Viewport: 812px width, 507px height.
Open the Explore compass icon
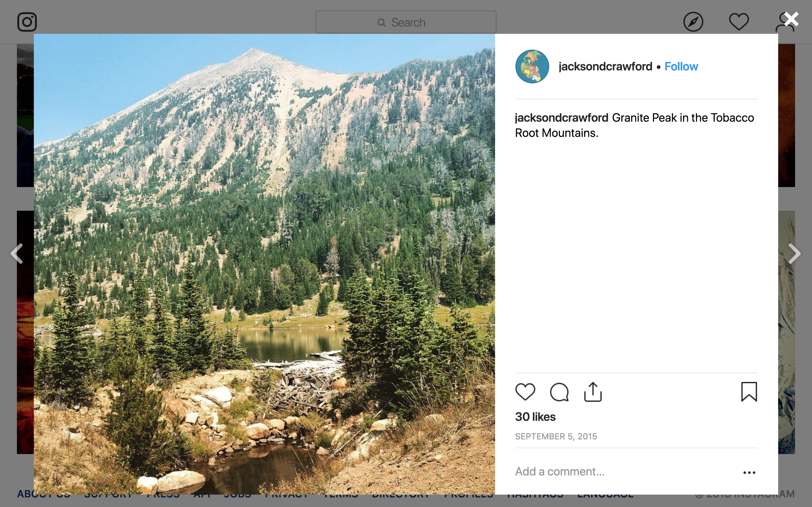coord(693,22)
